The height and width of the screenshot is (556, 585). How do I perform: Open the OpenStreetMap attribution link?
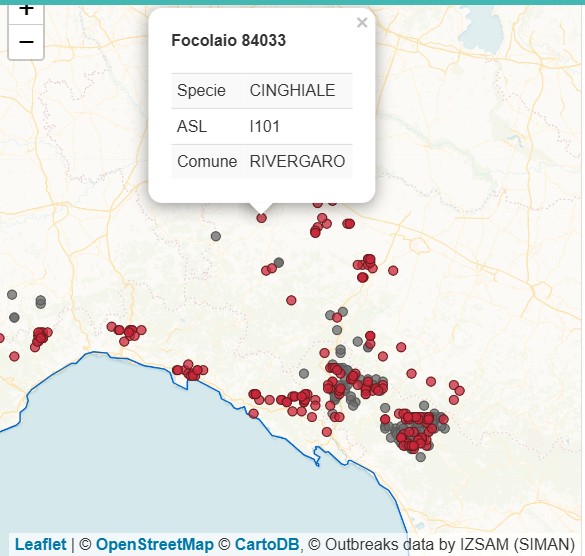[x=154, y=544]
